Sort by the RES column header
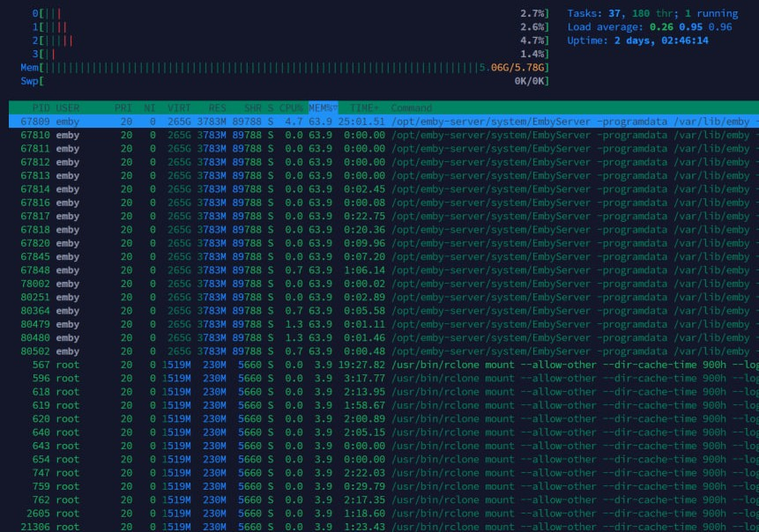The width and height of the screenshot is (759, 532). [218, 107]
